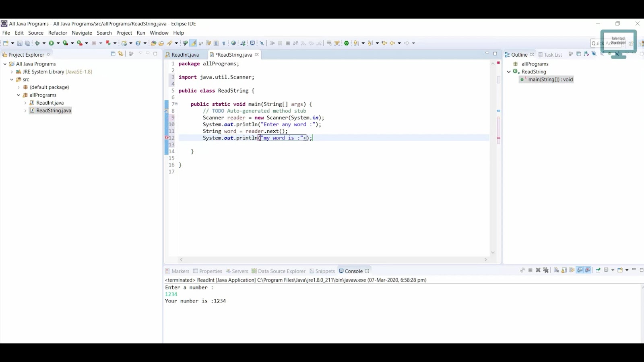The image size is (644, 362).
Task: Toggle Hide Fields in Outline toolbar
Action: (x=594, y=54)
